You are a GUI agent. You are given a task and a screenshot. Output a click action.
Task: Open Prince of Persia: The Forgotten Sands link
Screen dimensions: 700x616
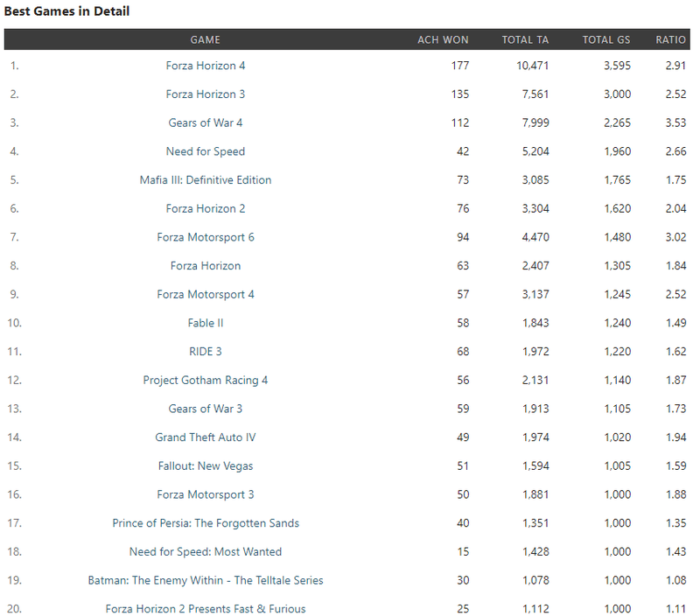click(x=206, y=522)
